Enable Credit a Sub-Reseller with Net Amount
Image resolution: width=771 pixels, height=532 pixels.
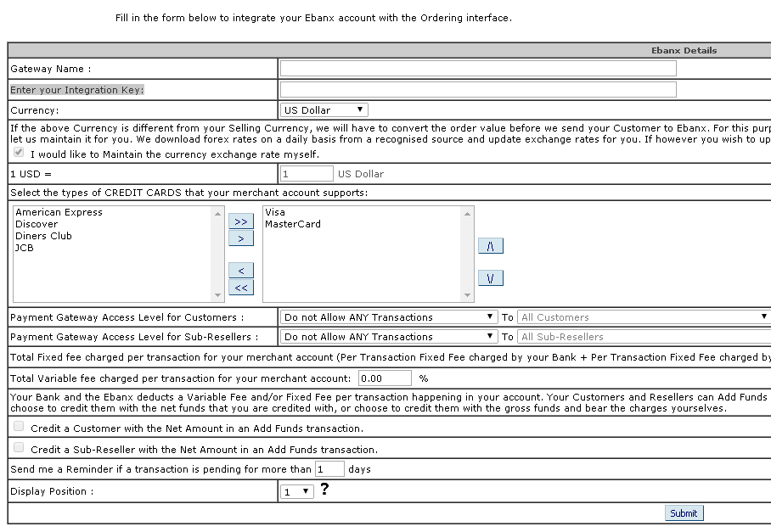[19, 448]
